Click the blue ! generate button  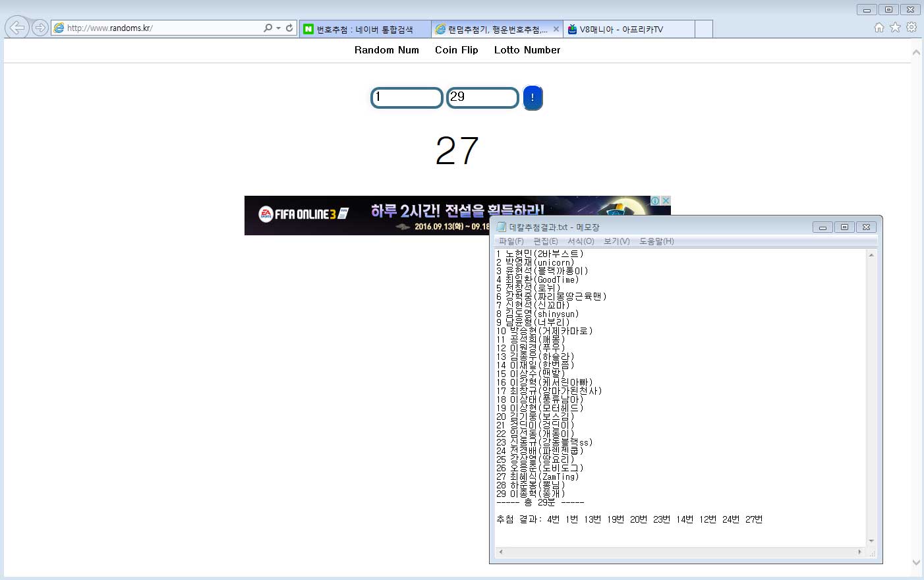click(x=533, y=98)
